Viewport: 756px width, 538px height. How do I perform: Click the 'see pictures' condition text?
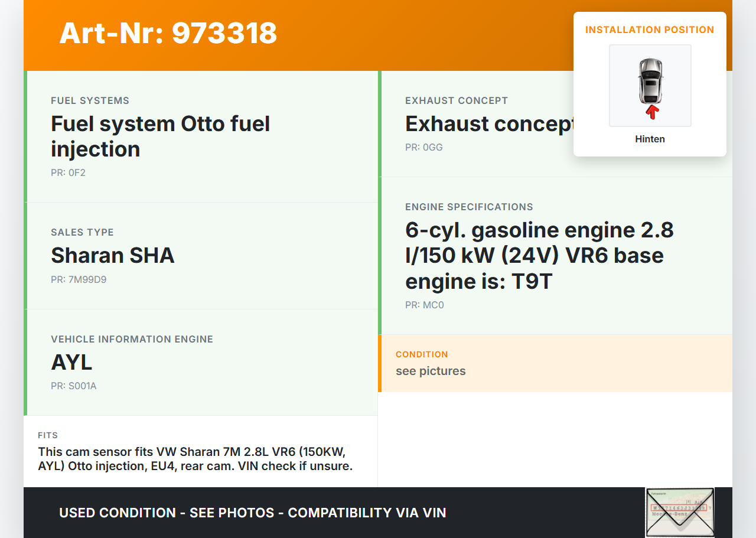pyautogui.click(x=431, y=371)
